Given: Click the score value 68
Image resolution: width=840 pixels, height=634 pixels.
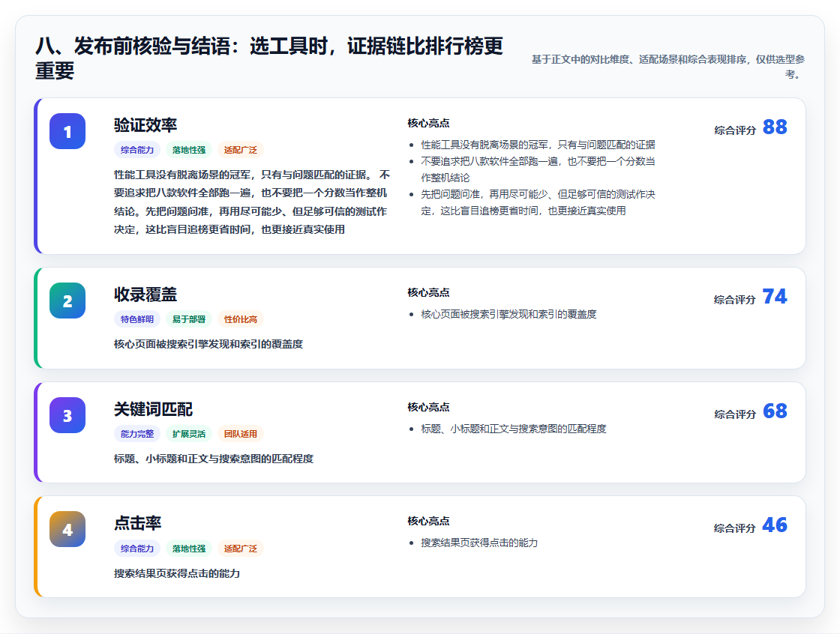Looking at the screenshot, I should click(775, 411).
